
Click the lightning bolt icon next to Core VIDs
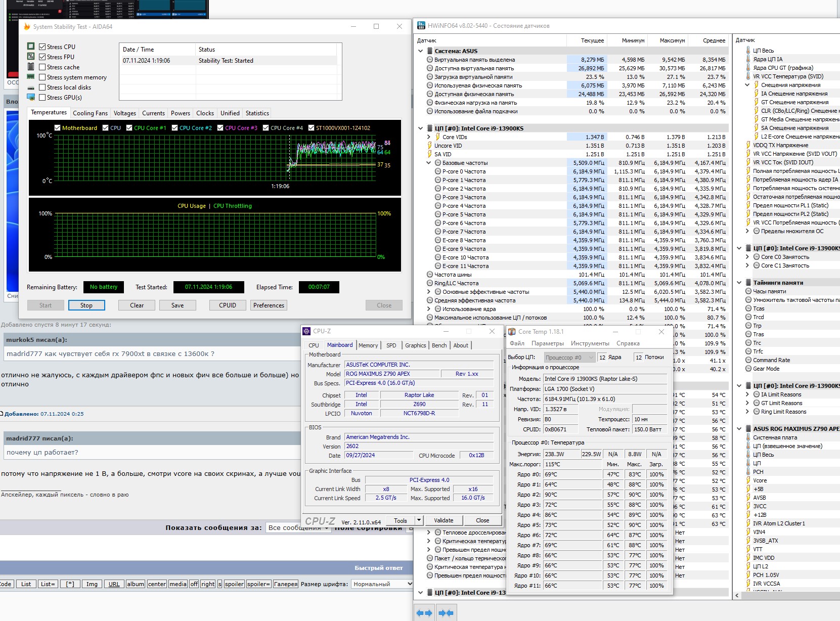pos(437,137)
